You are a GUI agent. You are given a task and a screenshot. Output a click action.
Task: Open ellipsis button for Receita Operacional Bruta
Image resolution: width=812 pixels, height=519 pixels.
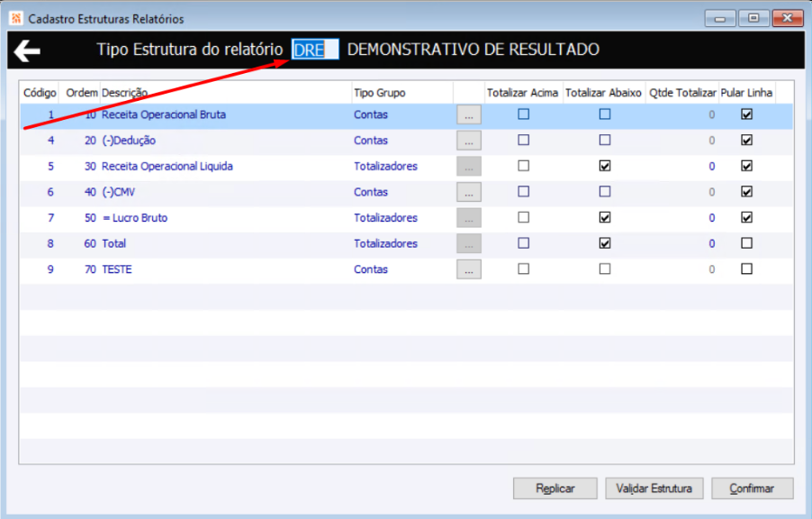469,115
